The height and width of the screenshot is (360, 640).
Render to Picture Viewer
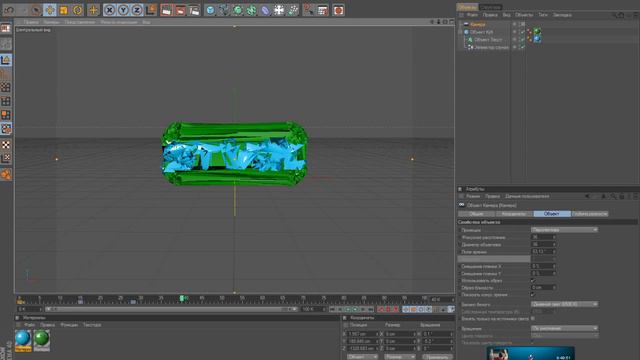click(180, 10)
